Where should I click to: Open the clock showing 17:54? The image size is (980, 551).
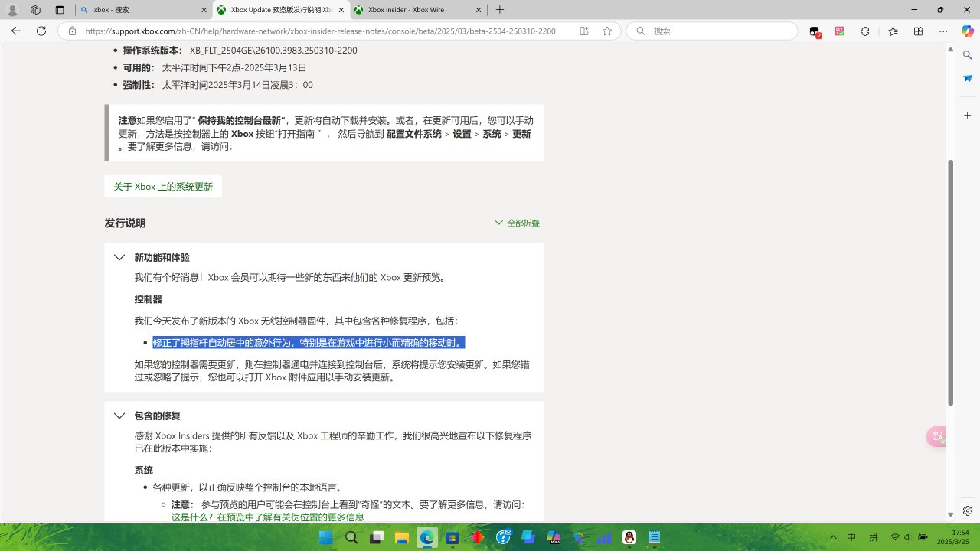pos(960,533)
